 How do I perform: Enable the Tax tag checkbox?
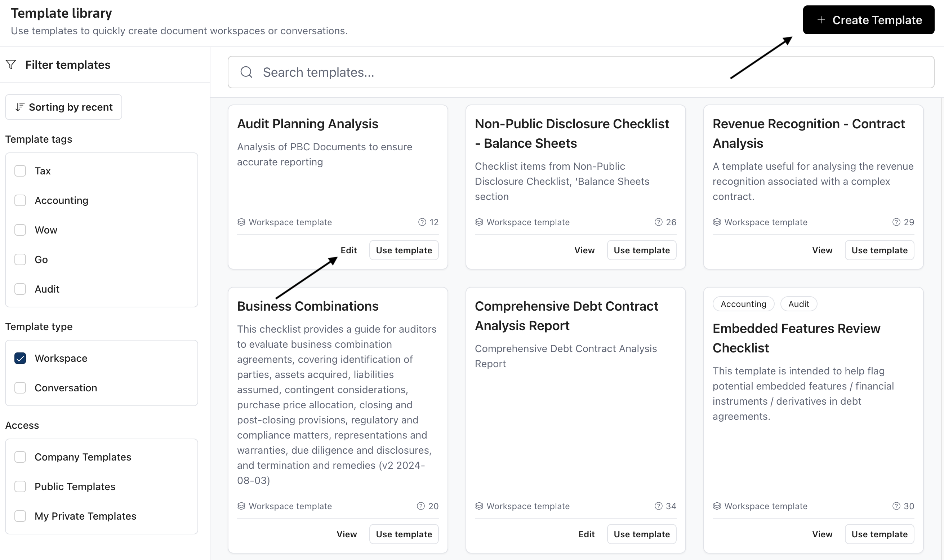coord(20,171)
